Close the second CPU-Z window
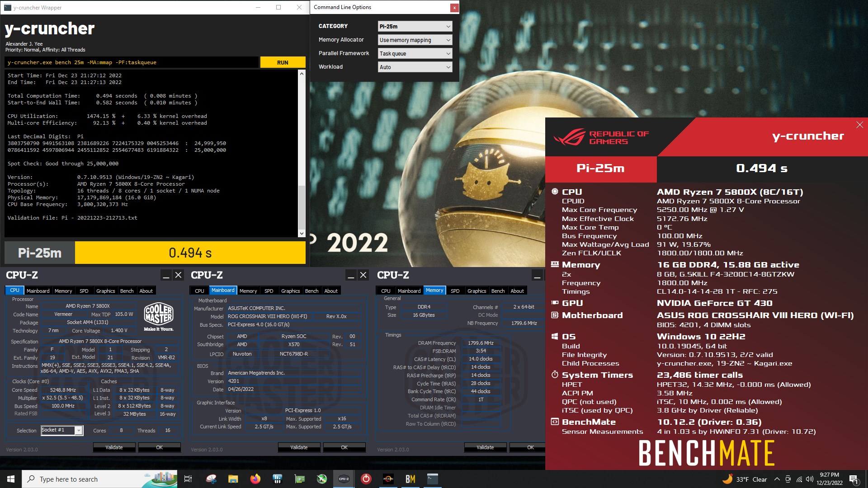 [x=363, y=275]
